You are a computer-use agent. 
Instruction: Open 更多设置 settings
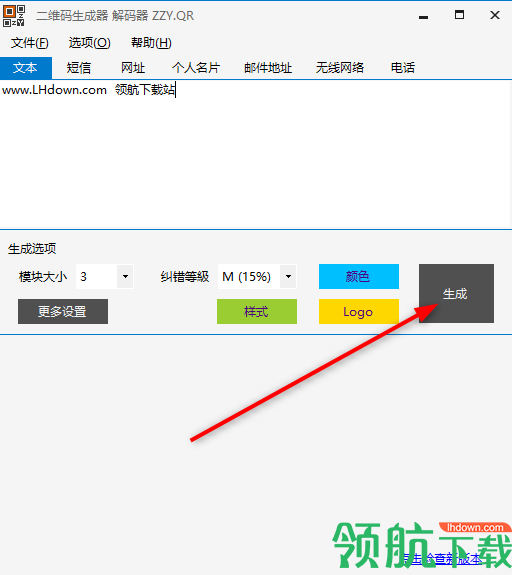pyautogui.click(x=63, y=312)
